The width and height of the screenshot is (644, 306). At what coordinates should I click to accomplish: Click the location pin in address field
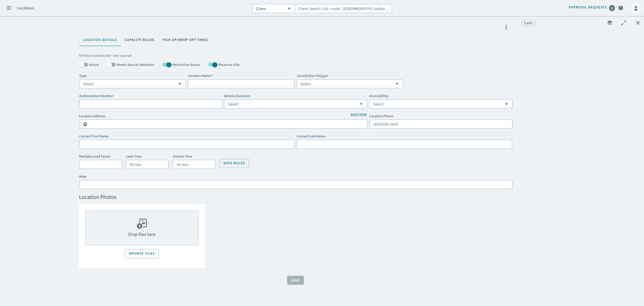click(85, 124)
